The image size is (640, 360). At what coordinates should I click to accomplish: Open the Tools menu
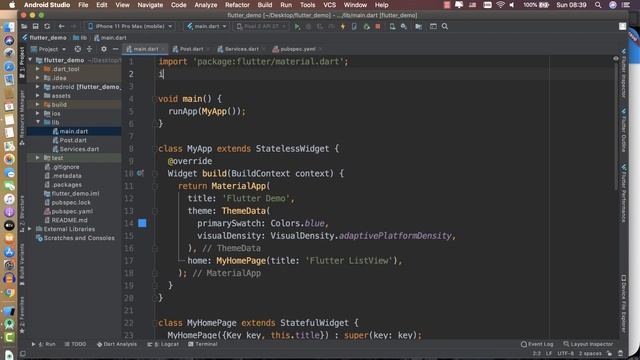coord(307,5)
